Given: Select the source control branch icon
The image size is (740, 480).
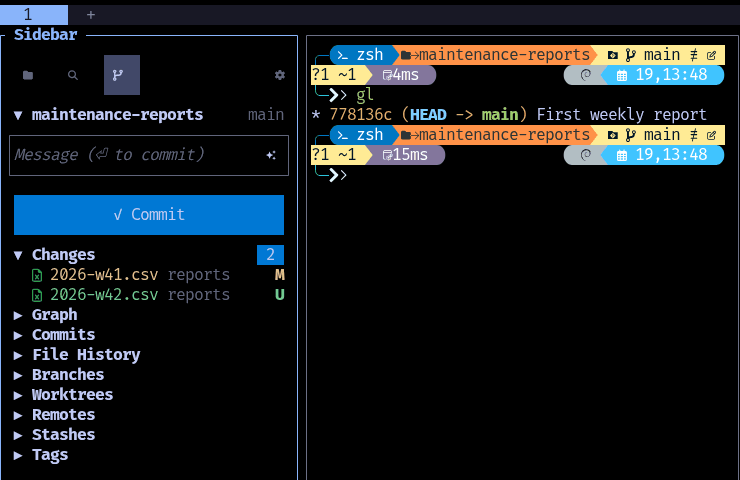Looking at the screenshot, I should tap(122, 75).
